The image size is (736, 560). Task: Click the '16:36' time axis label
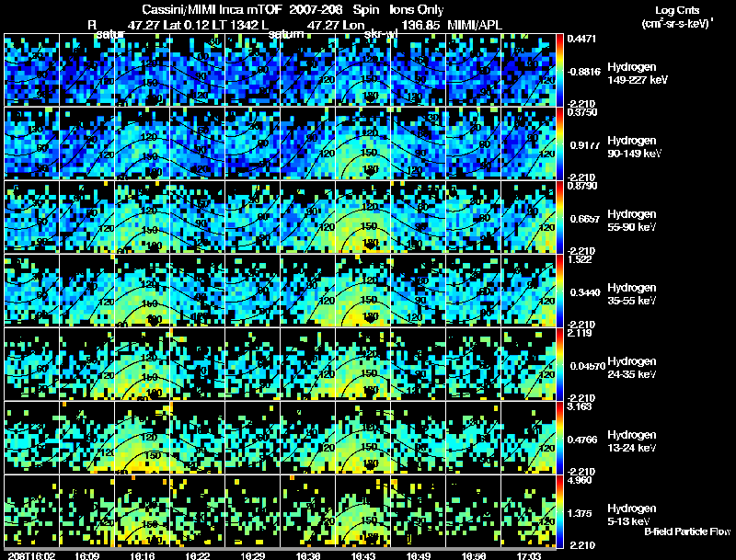pos(308,555)
